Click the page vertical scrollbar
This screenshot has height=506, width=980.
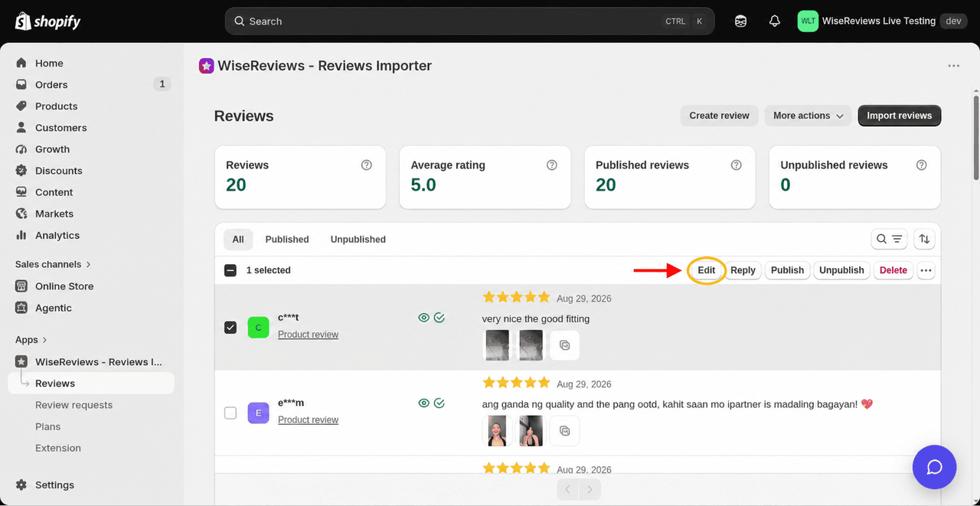click(x=975, y=138)
